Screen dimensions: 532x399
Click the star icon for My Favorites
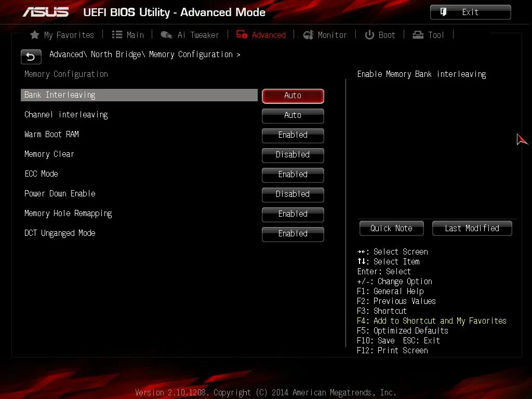point(34,35)
